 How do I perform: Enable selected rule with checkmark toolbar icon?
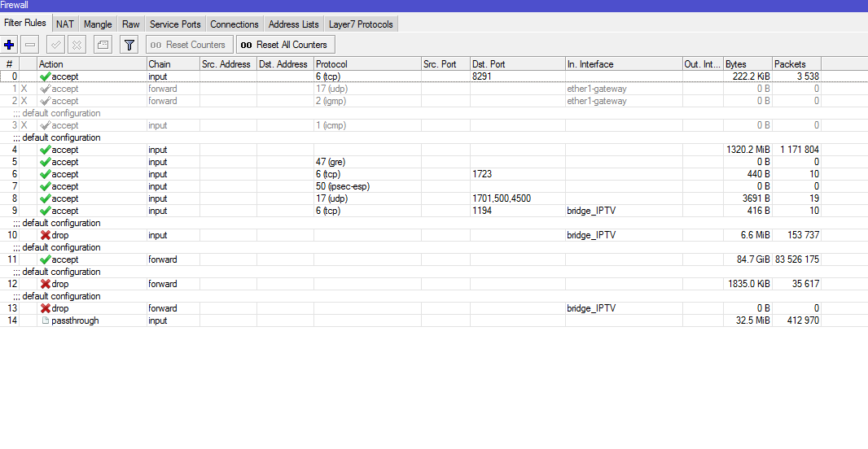coord(55,45)
